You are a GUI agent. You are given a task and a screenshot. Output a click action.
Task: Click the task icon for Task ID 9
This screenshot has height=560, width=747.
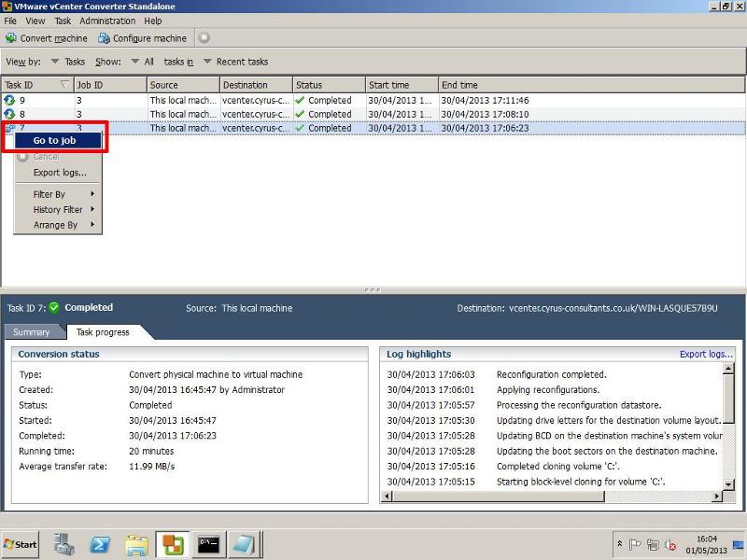pyautogui.click(x=9, y=100)
